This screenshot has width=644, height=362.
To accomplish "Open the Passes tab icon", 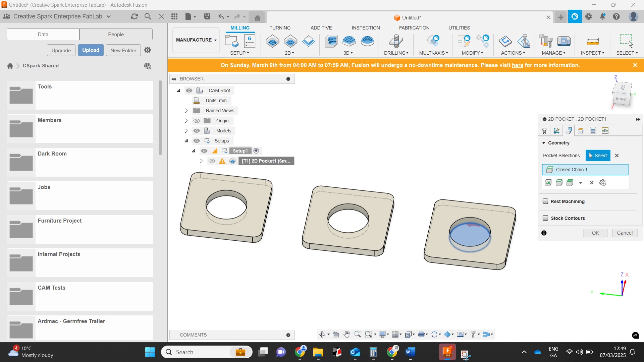I will (x=593, y=131).
